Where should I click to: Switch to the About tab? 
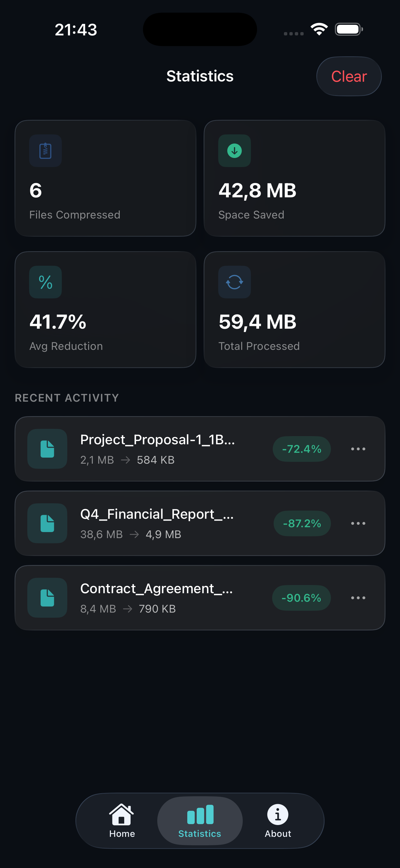tap(278, 821)
